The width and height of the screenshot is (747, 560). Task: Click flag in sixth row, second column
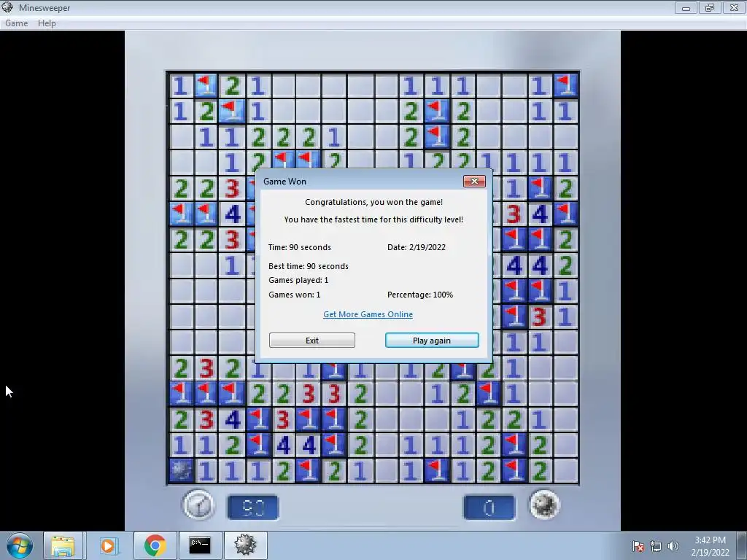click(x=206, y=214)
